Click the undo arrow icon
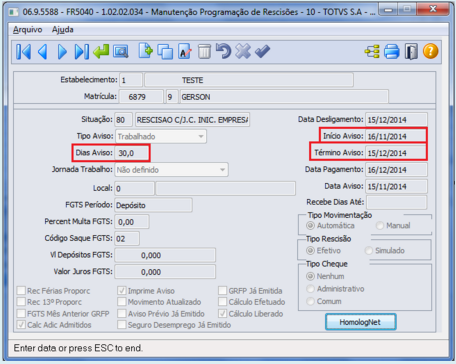 point(223,51)
